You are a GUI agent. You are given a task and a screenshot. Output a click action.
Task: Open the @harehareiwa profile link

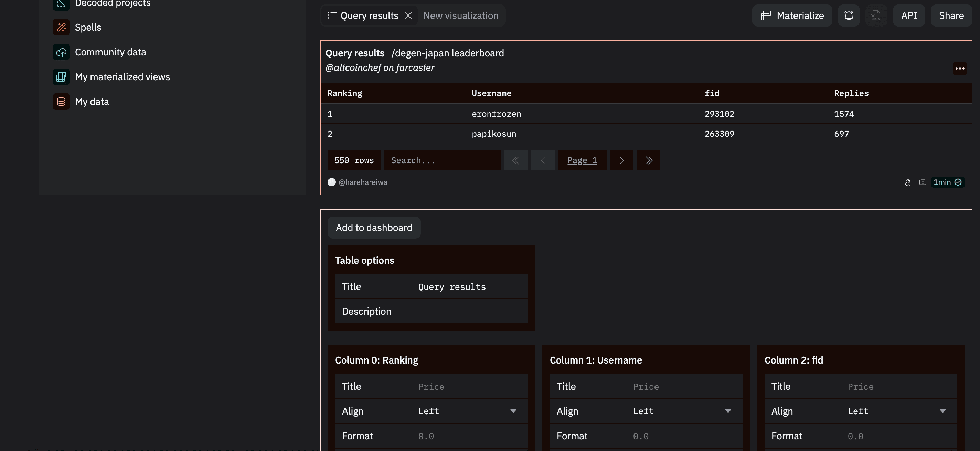click(363, 182)
